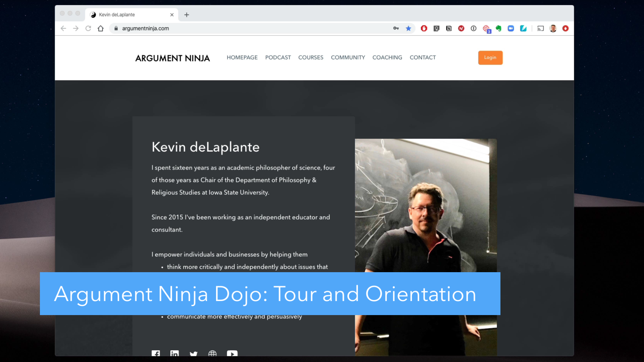Open the COMMUNITY nav link
Image resolution: width=644 pixels, height=362 pixels.
348,58
